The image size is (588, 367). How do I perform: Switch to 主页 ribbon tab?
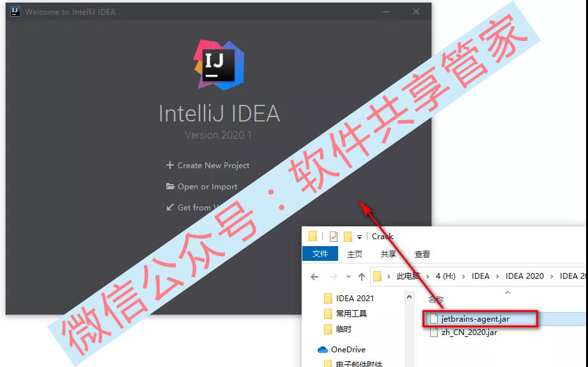(x=354, y=254)
